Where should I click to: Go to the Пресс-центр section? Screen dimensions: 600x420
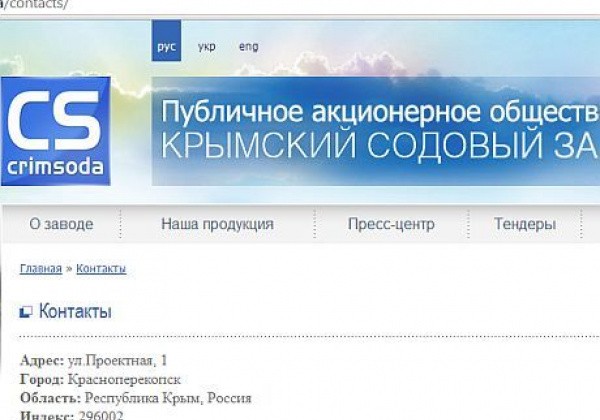pos(391,224)
